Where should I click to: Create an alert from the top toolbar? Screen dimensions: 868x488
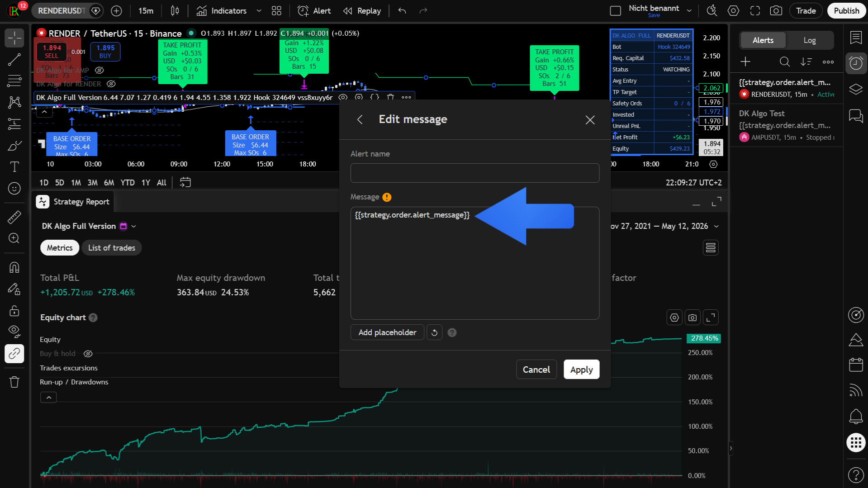click(314, 11)
